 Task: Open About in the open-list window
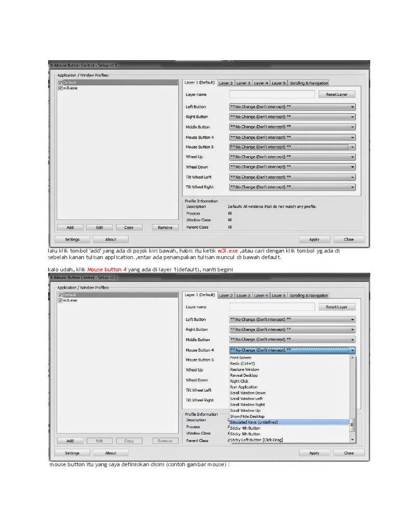111,453
